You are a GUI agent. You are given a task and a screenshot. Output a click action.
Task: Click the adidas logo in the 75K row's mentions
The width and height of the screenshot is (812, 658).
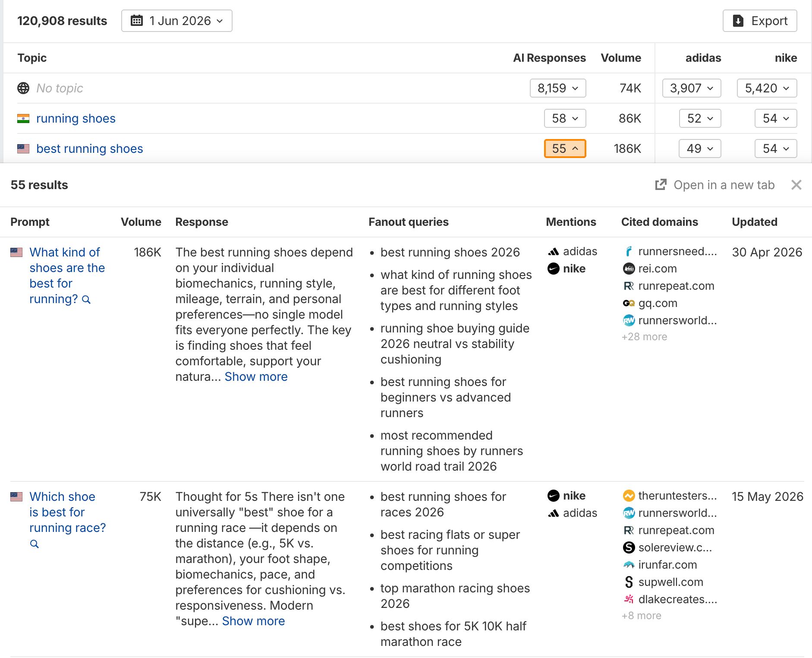pyautogui.click(x=554, y=513)
